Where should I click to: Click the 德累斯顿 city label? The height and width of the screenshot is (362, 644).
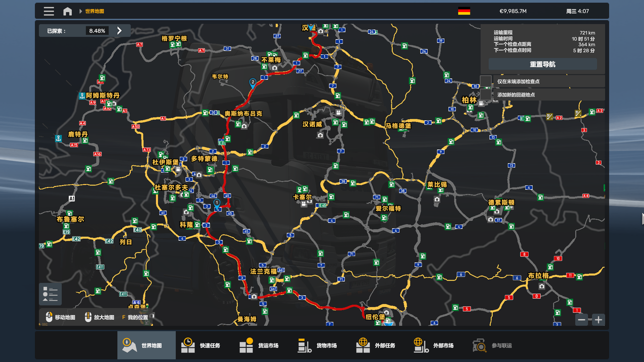point(501,203)
